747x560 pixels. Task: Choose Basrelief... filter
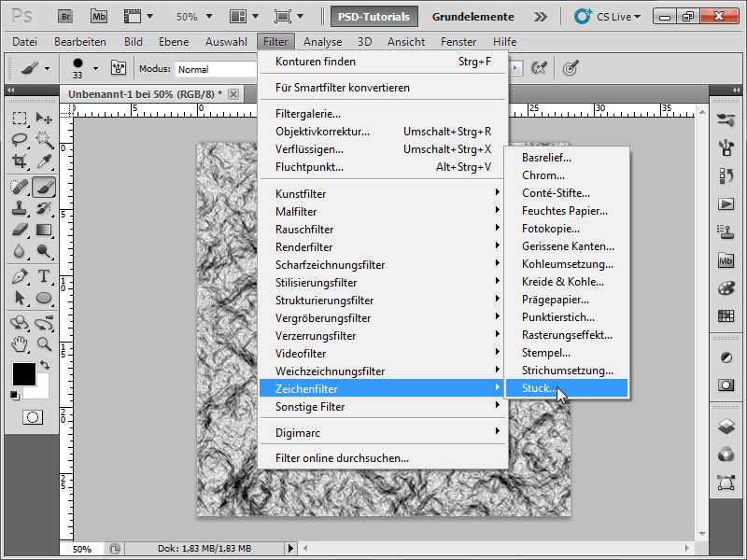567,158
